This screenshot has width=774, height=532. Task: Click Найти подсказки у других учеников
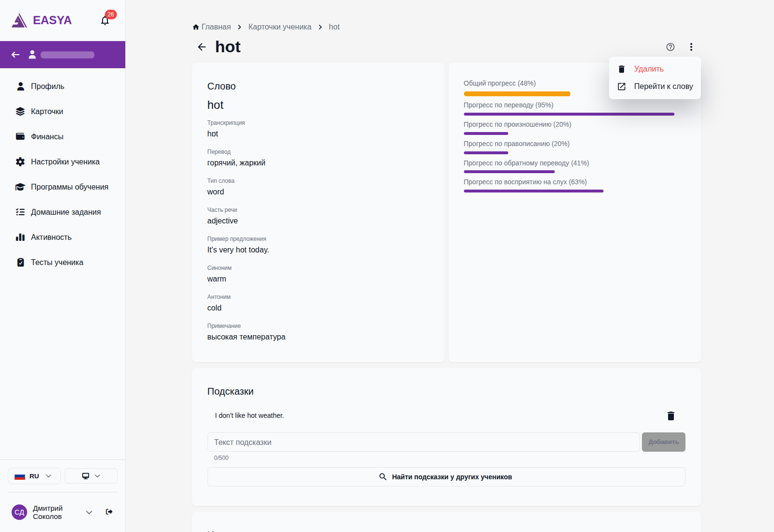(446, 477)
